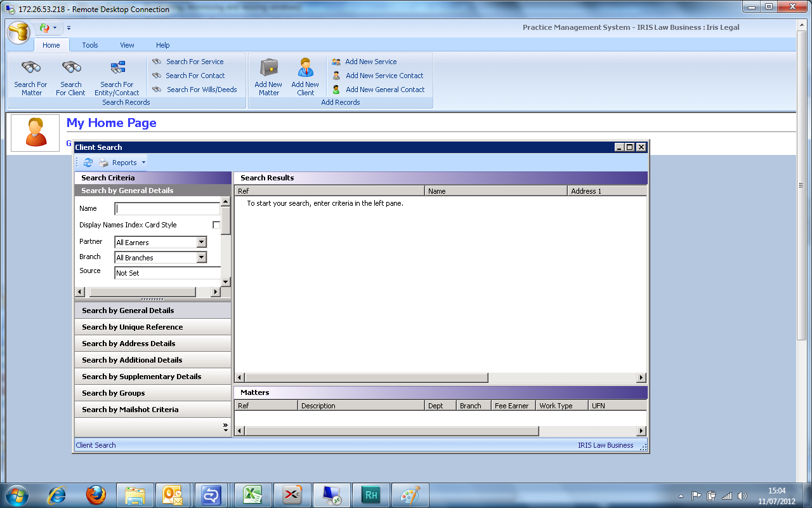This screenshot has height=508, width=812.
Task: Open Search For Entity/Contact
Action: 117,79
